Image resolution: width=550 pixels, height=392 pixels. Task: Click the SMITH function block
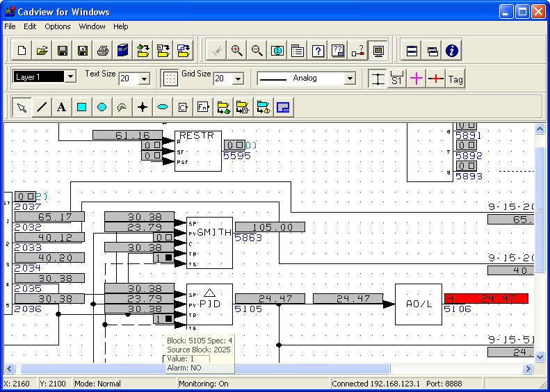pyautogui.click(x=209, y=243)
